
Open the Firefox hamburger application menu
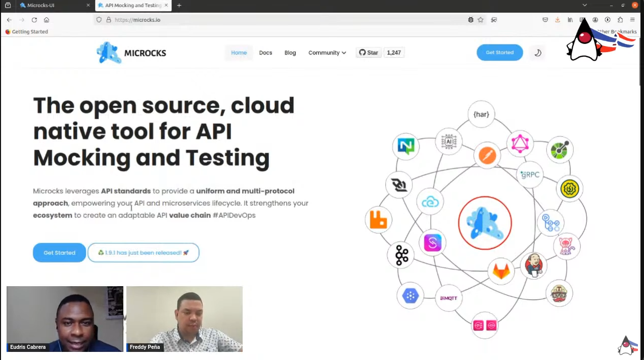pyautogui.click(x=632, y=20)
